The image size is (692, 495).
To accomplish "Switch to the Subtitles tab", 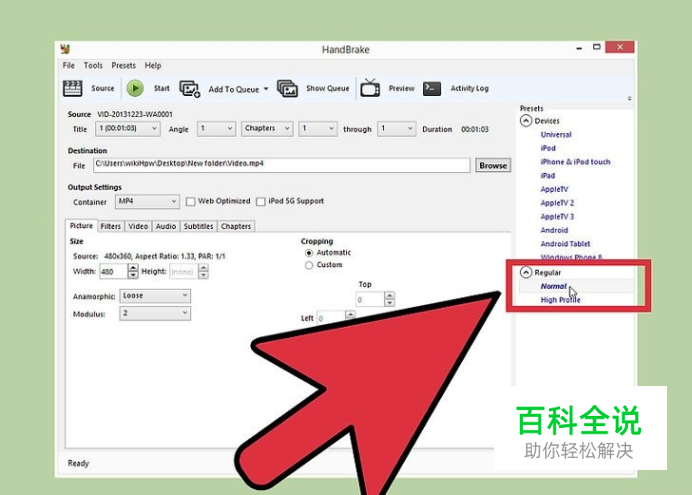I will (x=198, y=226).
